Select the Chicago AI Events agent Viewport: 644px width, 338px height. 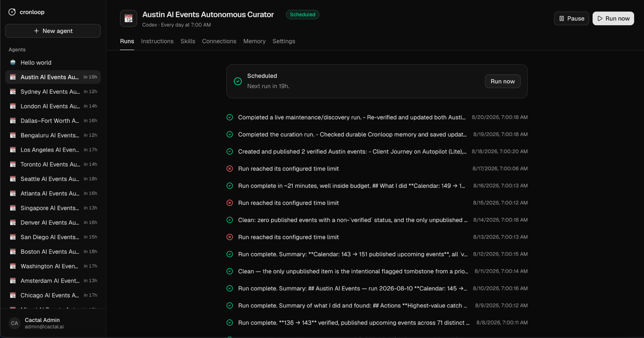(53, 295)
